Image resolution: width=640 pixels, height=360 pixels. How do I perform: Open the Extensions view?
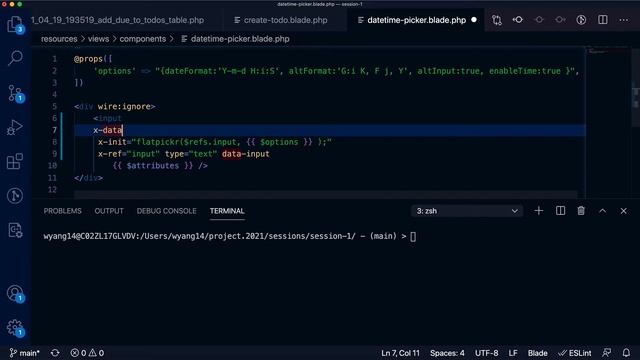click(x=15, y=162)
